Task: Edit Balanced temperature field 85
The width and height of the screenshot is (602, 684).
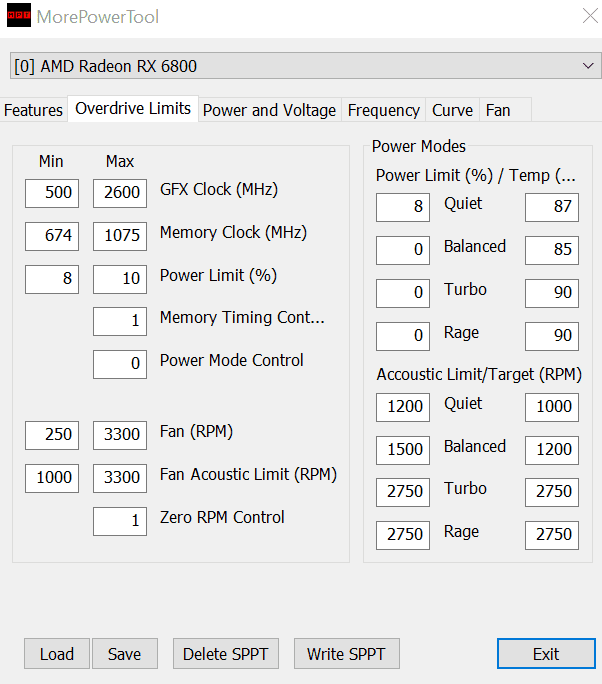Action: (552, 250)
